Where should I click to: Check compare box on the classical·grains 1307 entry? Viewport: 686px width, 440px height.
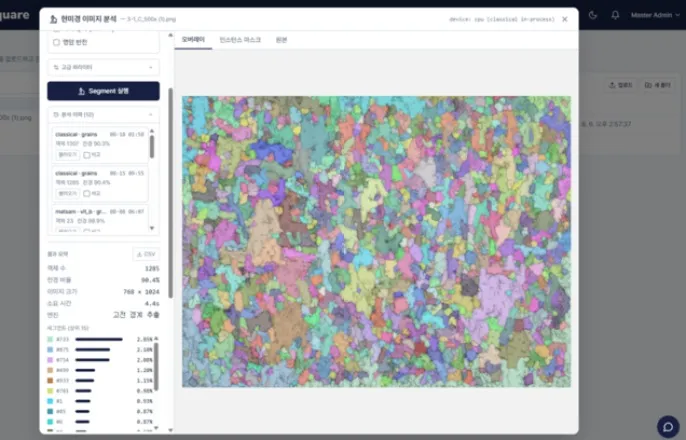point(87,155)
